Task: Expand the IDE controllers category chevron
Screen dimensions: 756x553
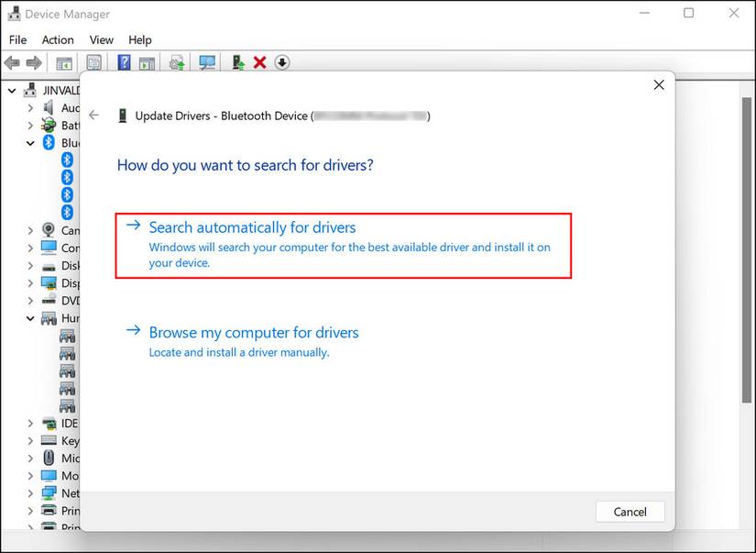Action: click(x=30, y=423)
